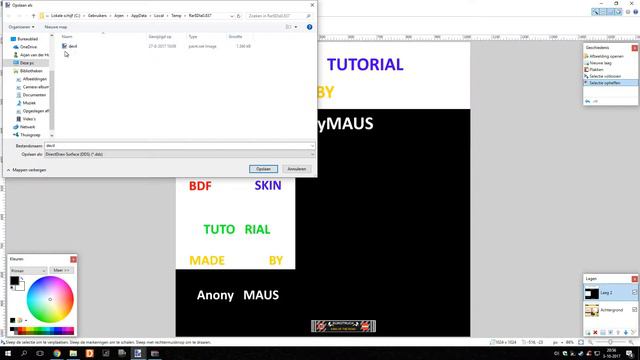Delete layer with red X icon
The width and height of the screenshot is (640, 360).
click(595, 332)
